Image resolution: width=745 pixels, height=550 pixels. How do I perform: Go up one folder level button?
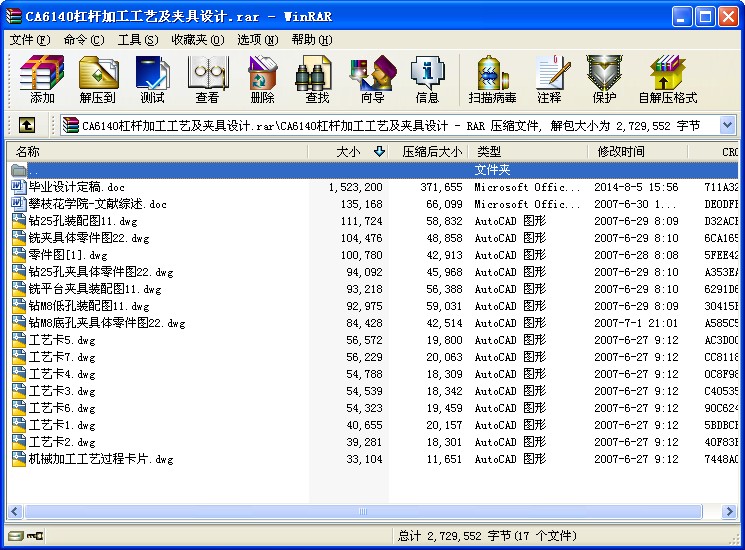click(x=27, y=125)
